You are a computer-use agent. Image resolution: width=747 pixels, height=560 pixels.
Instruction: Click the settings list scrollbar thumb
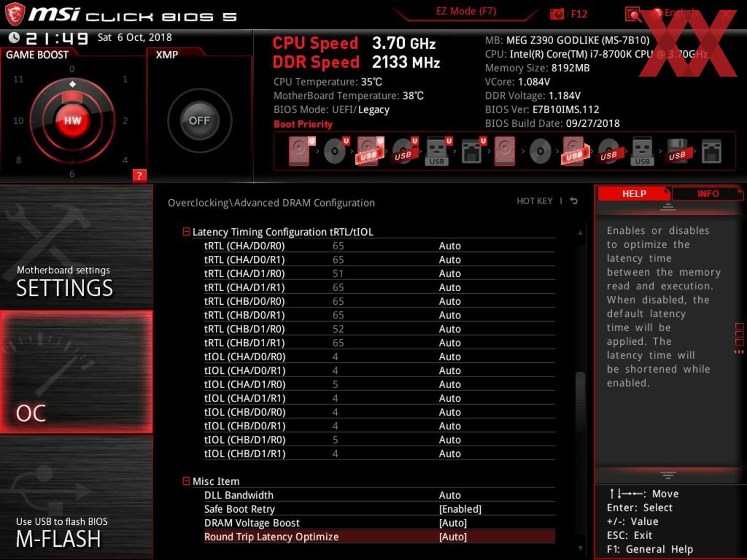coord(580,402)
